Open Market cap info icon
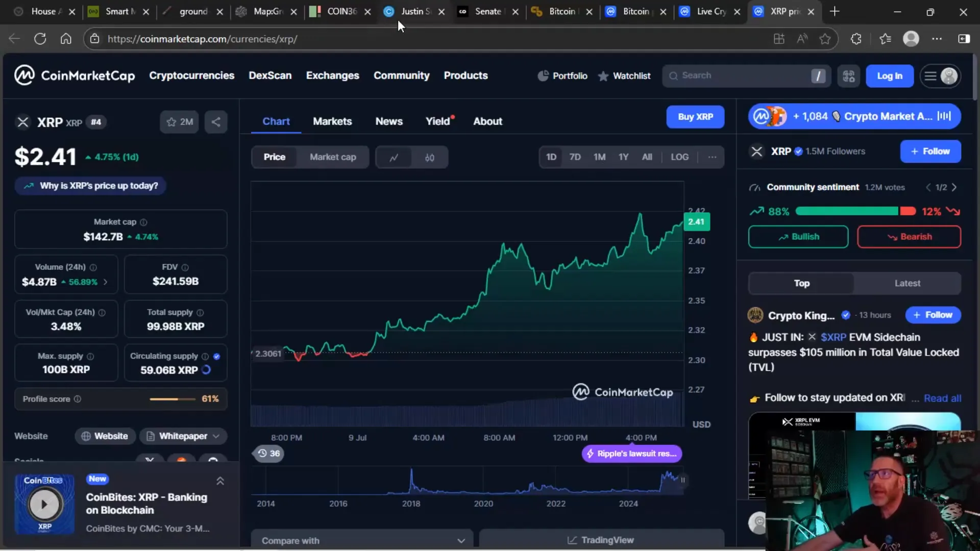Image resolution: width=980 pixels, height=551 pixels. point(143,222)
